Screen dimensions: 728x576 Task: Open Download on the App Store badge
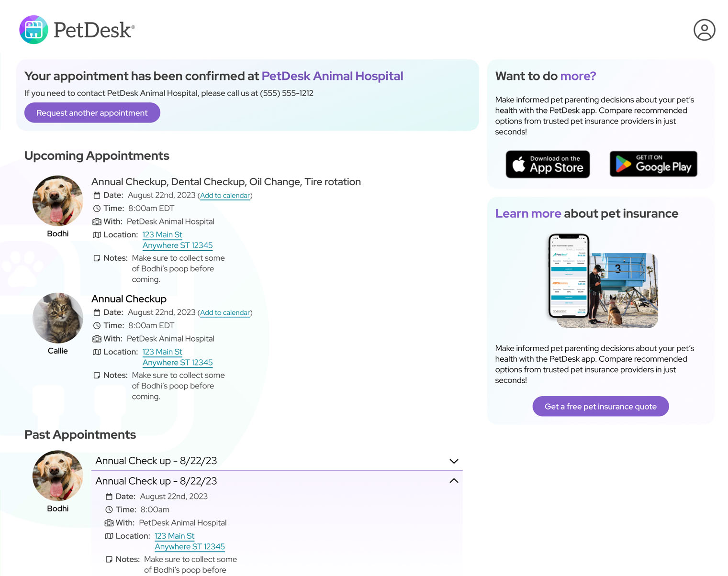click(x=548, y=165)
